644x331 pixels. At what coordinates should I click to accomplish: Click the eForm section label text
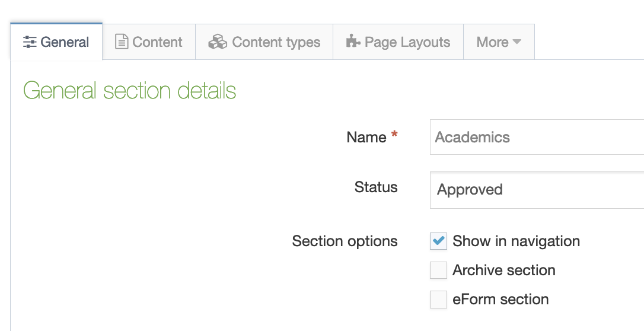point(500,300)
